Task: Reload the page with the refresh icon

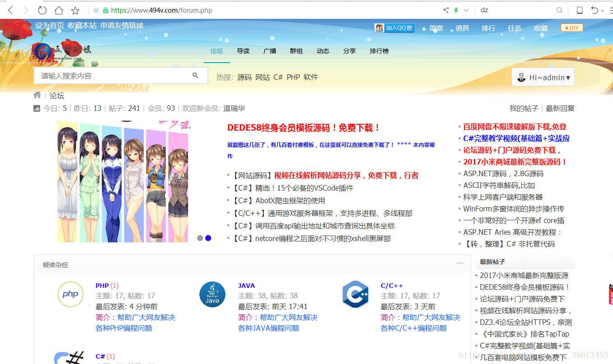Action: (42, 10)
